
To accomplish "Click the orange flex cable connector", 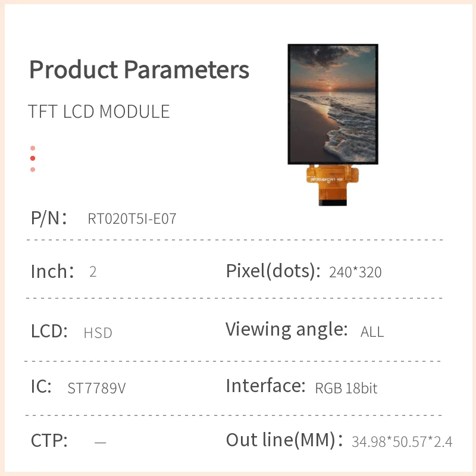I will 333,185.
